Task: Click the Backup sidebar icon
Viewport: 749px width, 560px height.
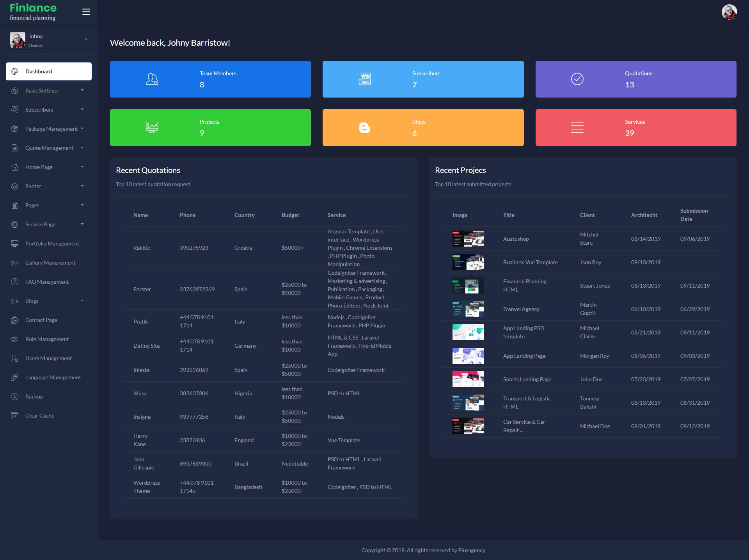Action: click(x=15, y=396)
